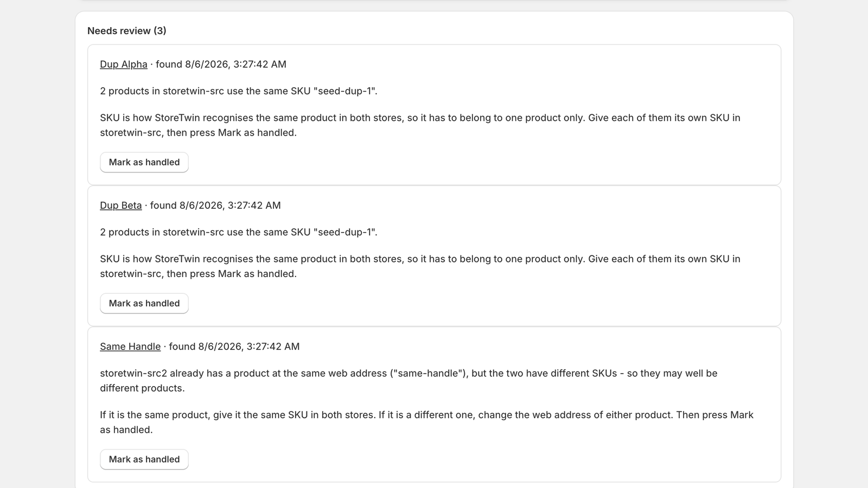Click the found timestamp beside Dup Beta
Image resolution: width=868 pixels, height=488 pixels.
tap(215, 206)
